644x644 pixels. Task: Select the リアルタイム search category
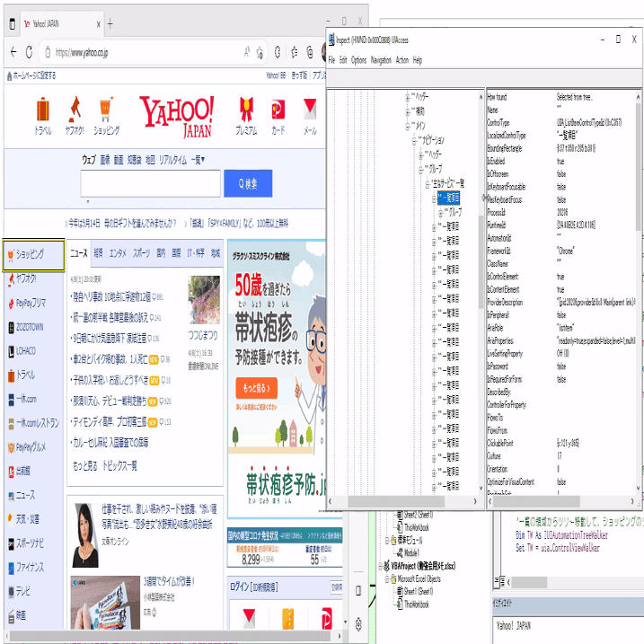click(x=173, y=160)
